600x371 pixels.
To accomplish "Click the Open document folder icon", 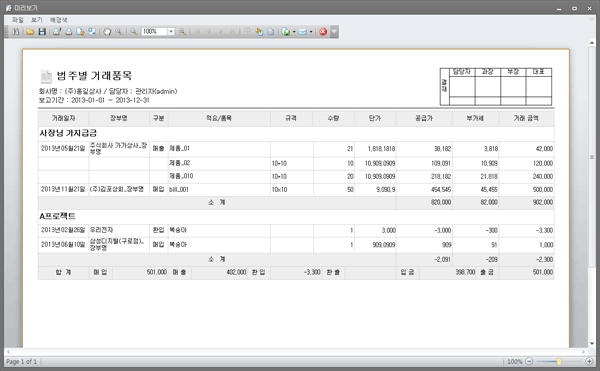I will tap(30, 32).
